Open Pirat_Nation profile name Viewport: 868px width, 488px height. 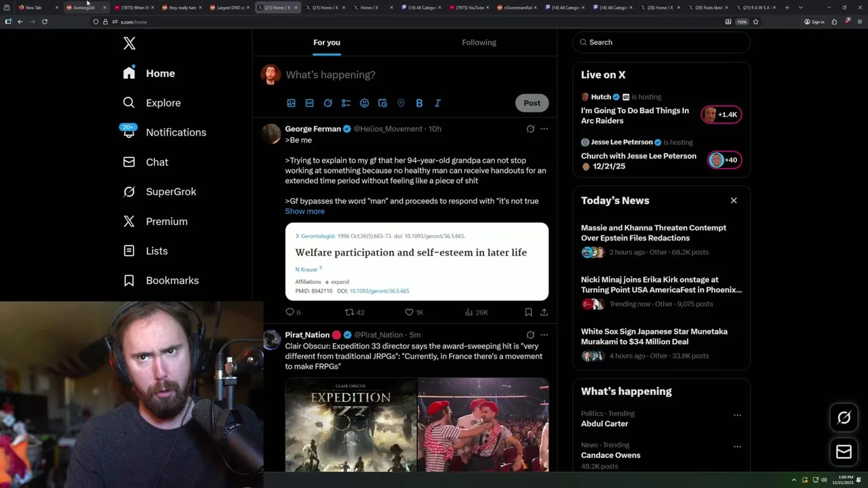[307, 335]
